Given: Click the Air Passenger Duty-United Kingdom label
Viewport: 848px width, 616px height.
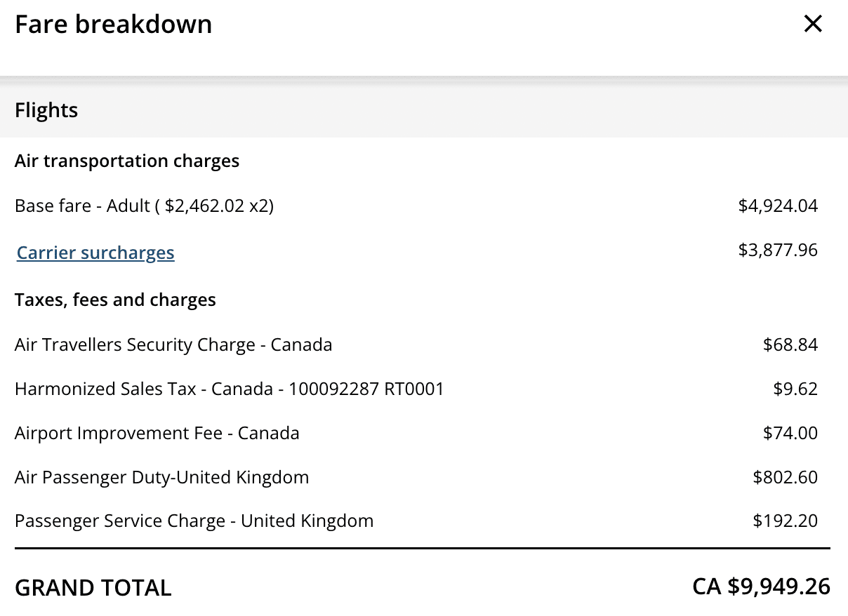Looking at the screenshot, I should click(161, 477).
